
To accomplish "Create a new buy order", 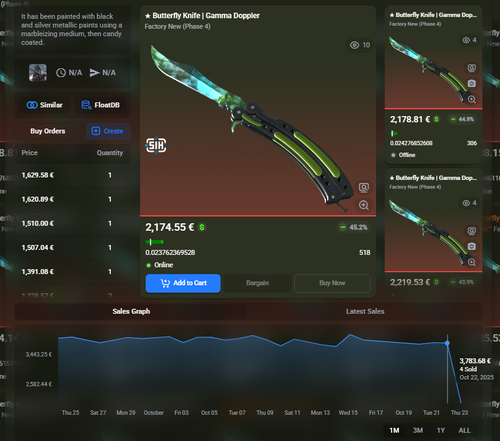I will pos(108,131).
